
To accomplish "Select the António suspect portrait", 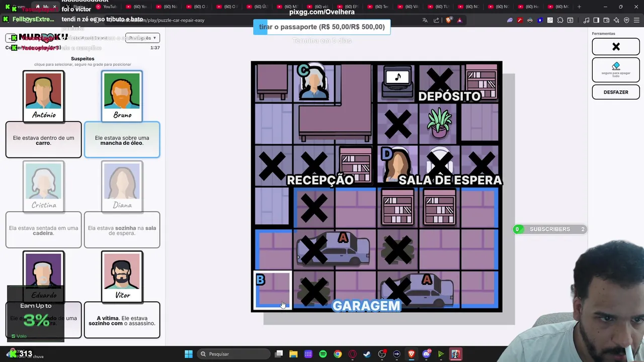I will [x=44, y=96].
